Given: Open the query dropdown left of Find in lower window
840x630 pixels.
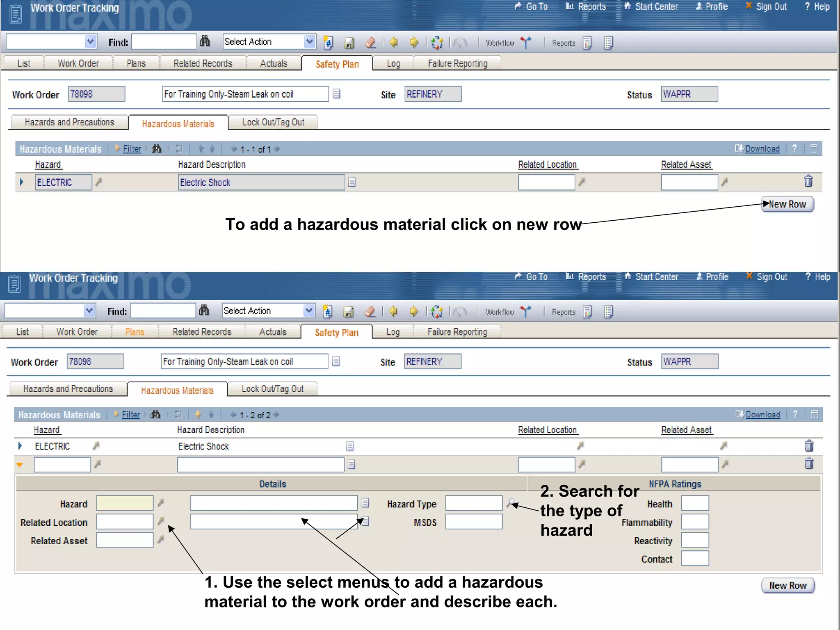Looking at the screenshot, I should (89, 310).
